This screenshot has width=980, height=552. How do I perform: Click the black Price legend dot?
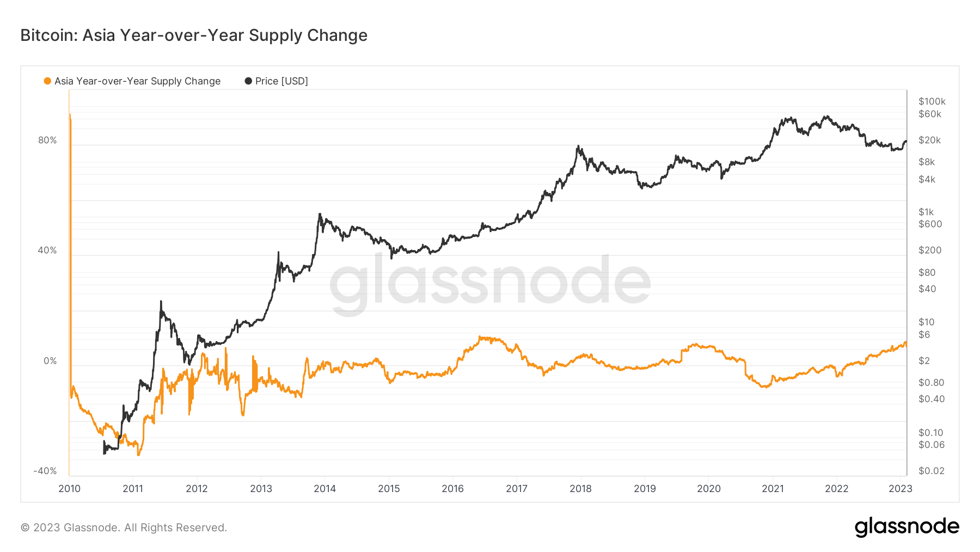[x=248, y=81]
